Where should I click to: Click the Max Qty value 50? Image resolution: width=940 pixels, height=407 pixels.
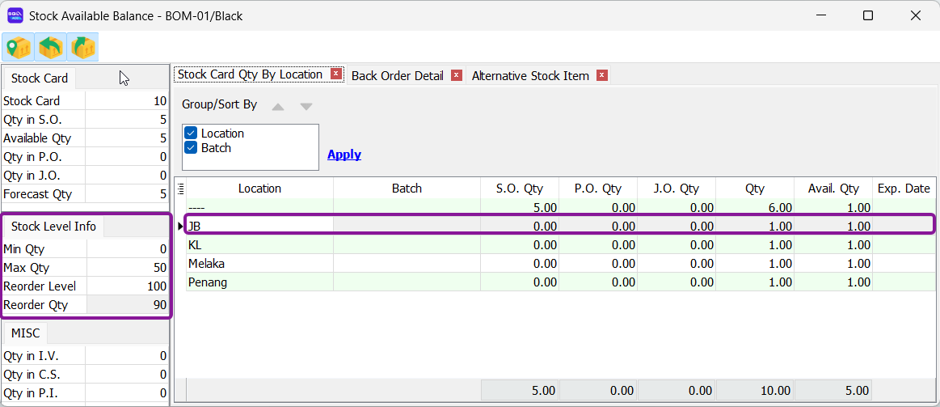(x=128, y=267)
